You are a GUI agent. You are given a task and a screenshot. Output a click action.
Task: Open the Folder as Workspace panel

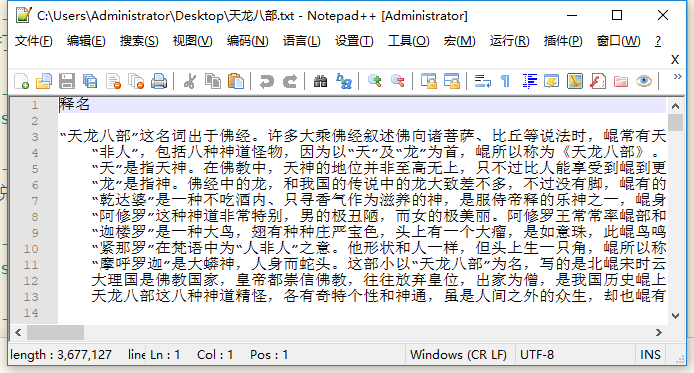click(x=621, y=81)
